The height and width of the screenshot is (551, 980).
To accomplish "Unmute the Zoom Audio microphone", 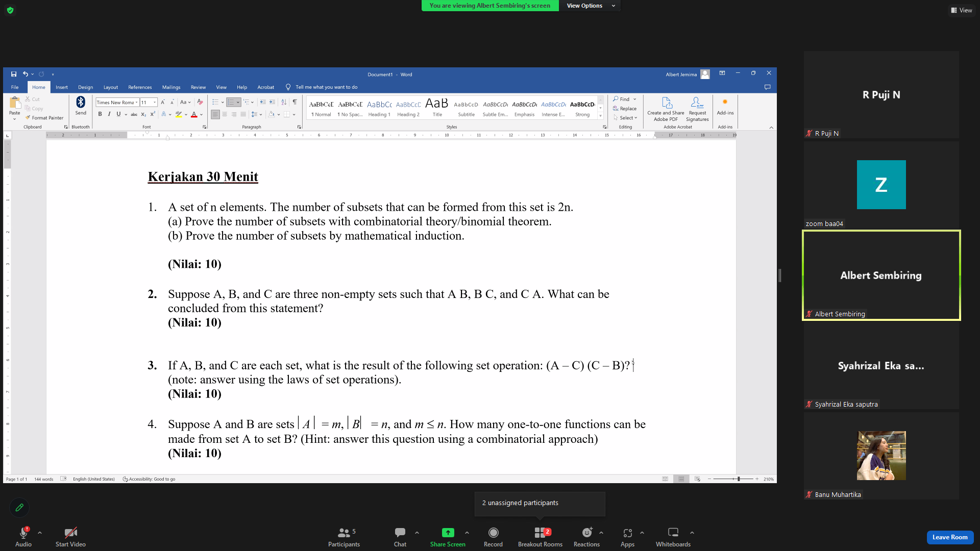I will (23, 537).
